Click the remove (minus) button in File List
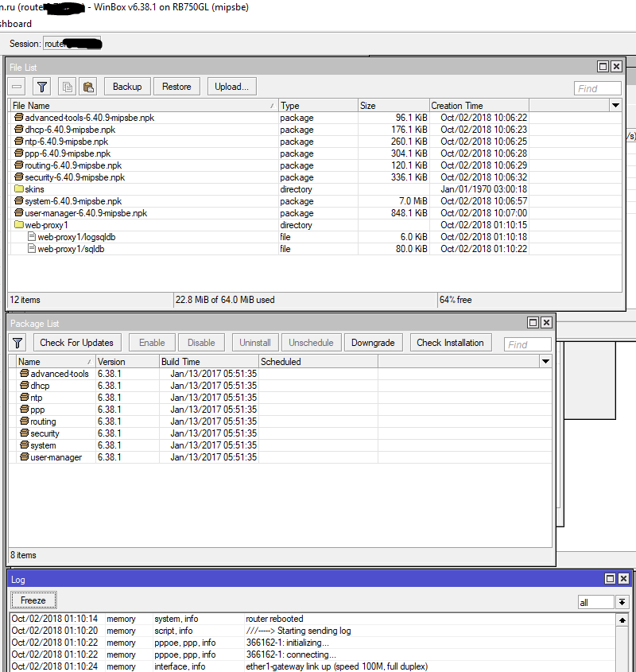Image resolution: width=636 pixels, height=672 pixels. 17,87
